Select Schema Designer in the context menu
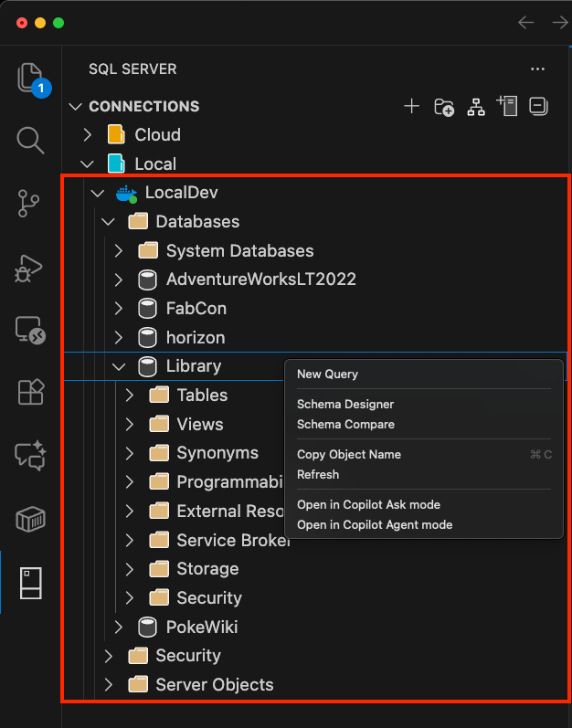Viewport: 572px width, 728px height. (345, 404)
